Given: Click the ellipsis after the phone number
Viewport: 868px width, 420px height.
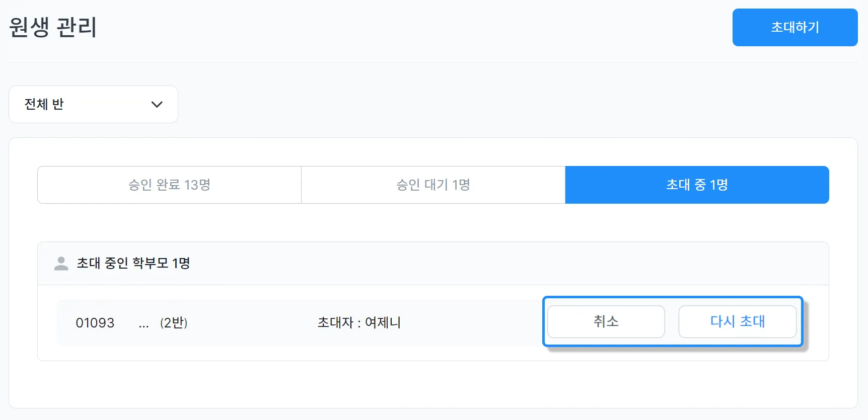Looking at the screenshot, I should (143, 325).
